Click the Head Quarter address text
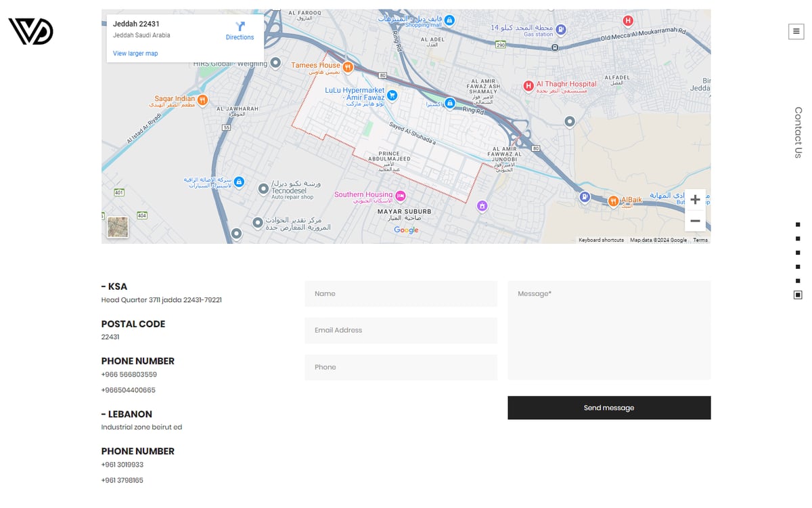 click(162, 300)
